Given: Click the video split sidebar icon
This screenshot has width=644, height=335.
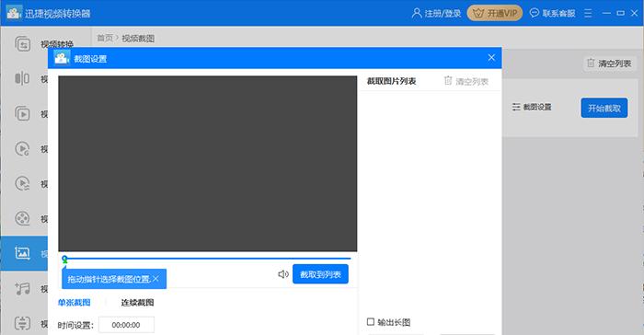Looking at the screenshot, I should point(22,78).
